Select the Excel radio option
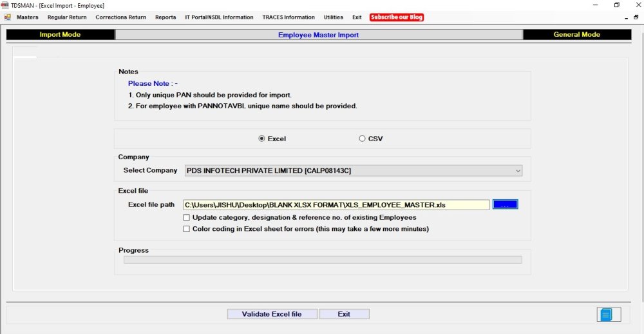This screenshot has height=334, width=644. pyautogui.click(x=261, y=139)
